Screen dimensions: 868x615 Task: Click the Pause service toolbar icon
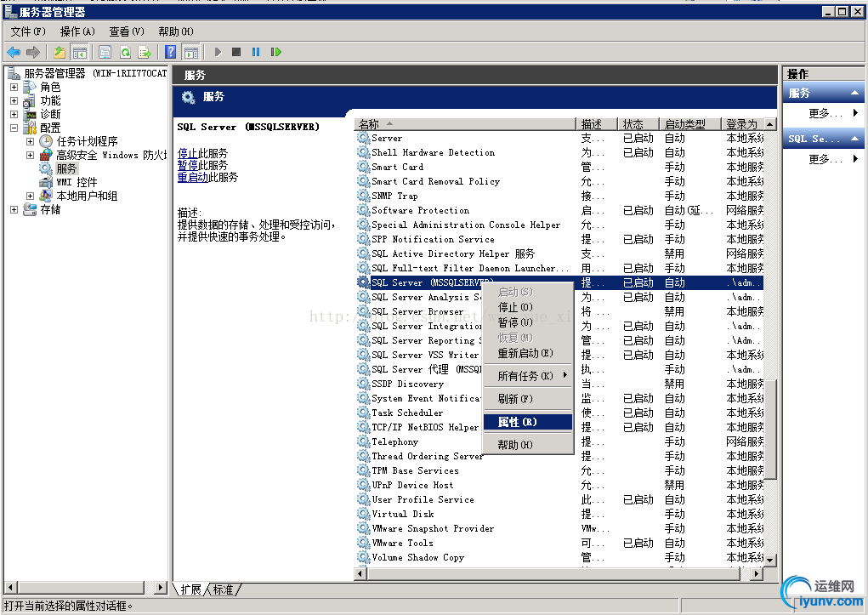(256, 52)
